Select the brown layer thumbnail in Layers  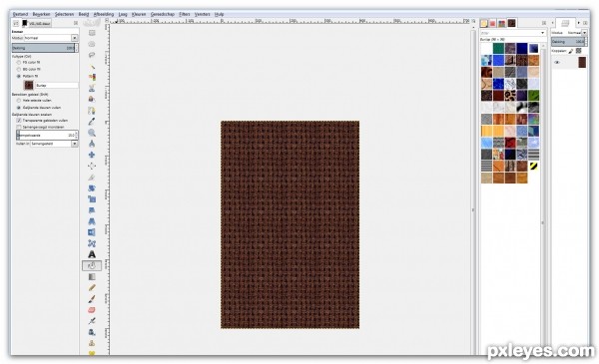(x=582, y=62)
